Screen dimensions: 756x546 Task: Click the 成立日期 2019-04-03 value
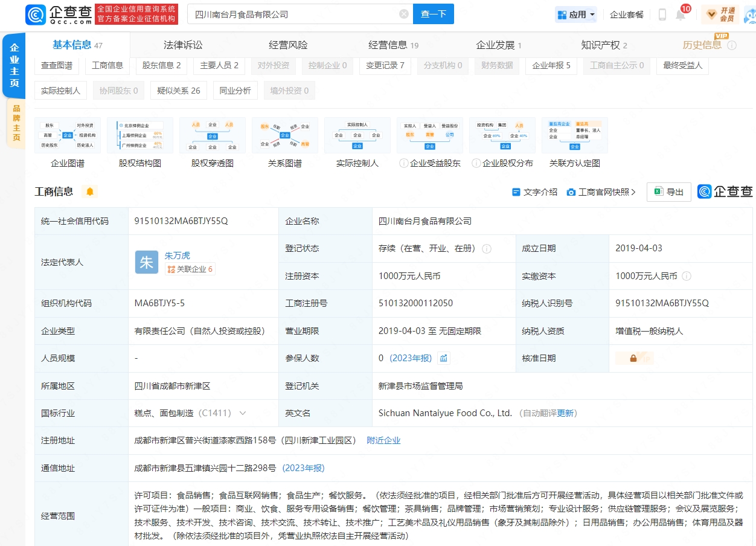click(x=639, y=248)
